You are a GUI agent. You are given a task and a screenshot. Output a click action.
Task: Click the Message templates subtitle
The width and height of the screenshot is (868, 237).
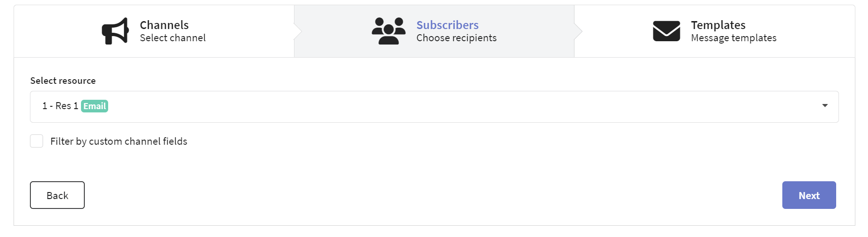click(734, 38)
